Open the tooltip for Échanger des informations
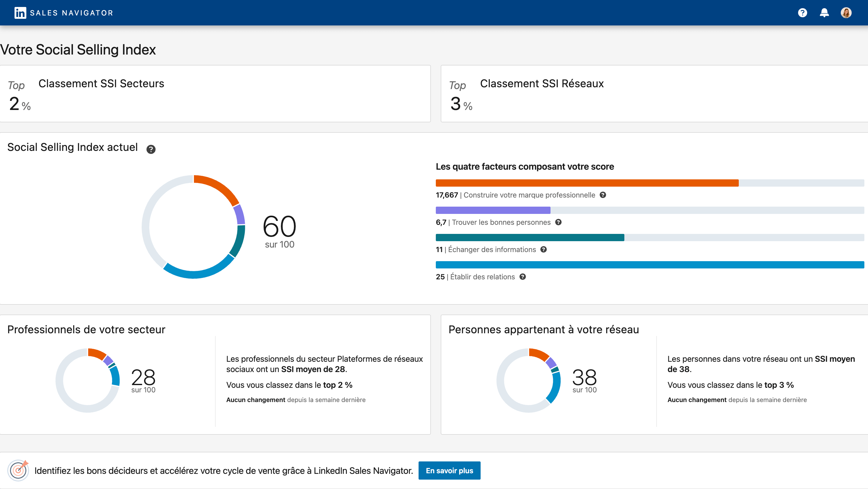 [544, 250]
